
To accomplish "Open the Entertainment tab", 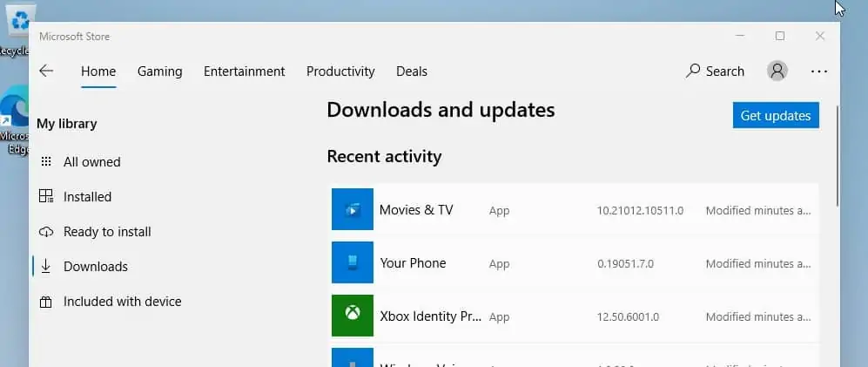I will coord(244,71).
